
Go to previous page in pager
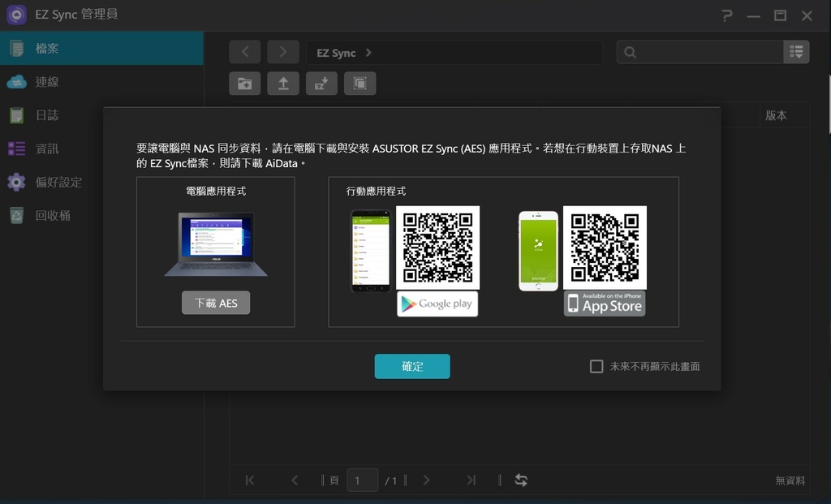pos(295,480)
